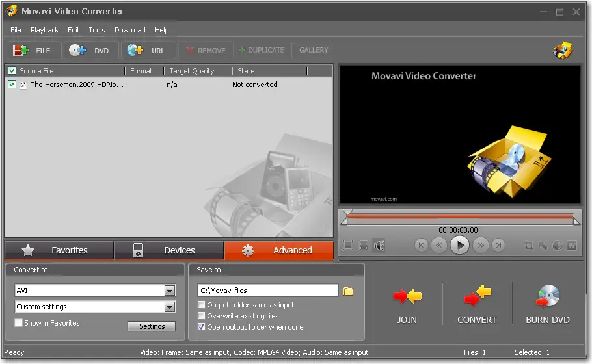
Task: Open the Custom settings preset dropdown
Action: coord(170,307)
